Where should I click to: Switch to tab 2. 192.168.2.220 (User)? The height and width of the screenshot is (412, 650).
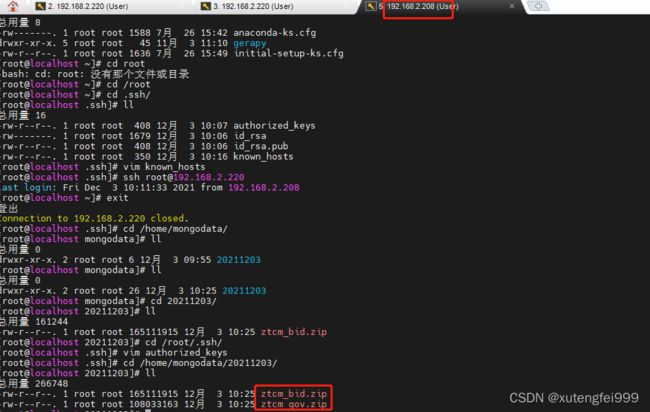88,6
